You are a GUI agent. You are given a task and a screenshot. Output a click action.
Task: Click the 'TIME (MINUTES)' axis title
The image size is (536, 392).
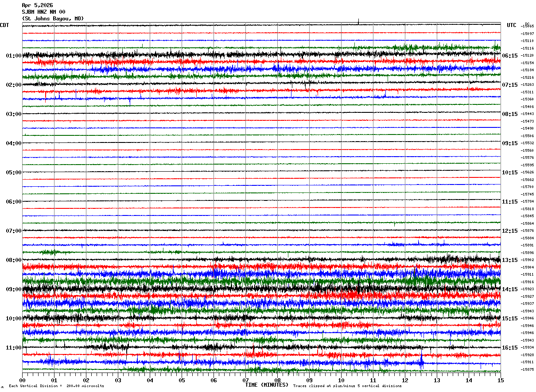267,385
